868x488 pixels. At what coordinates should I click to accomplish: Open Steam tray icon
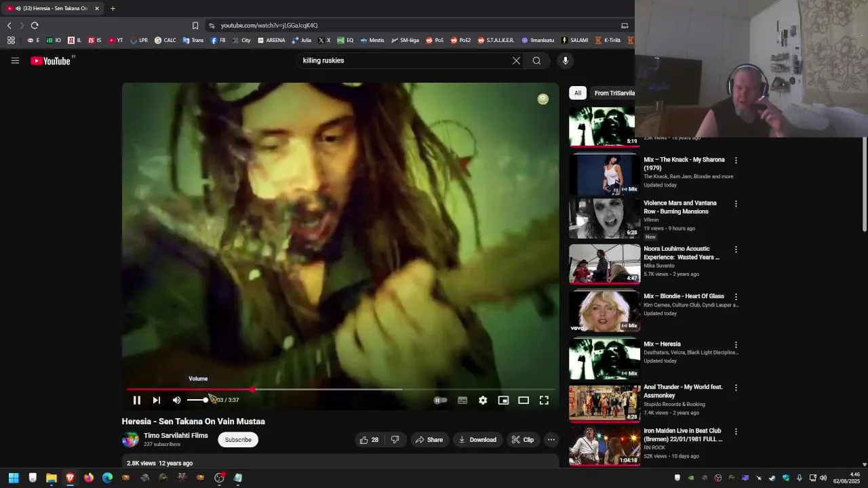(772, 478)
